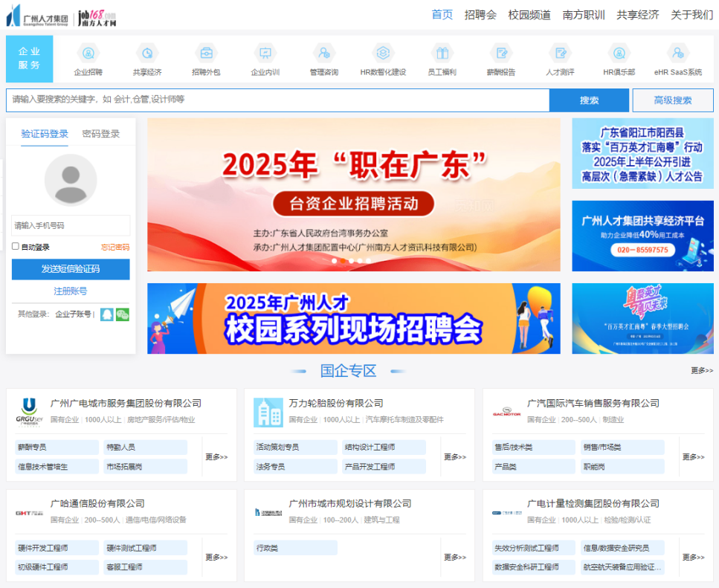Expand 更多>> jobs for 广哈通信

point(216,558)
